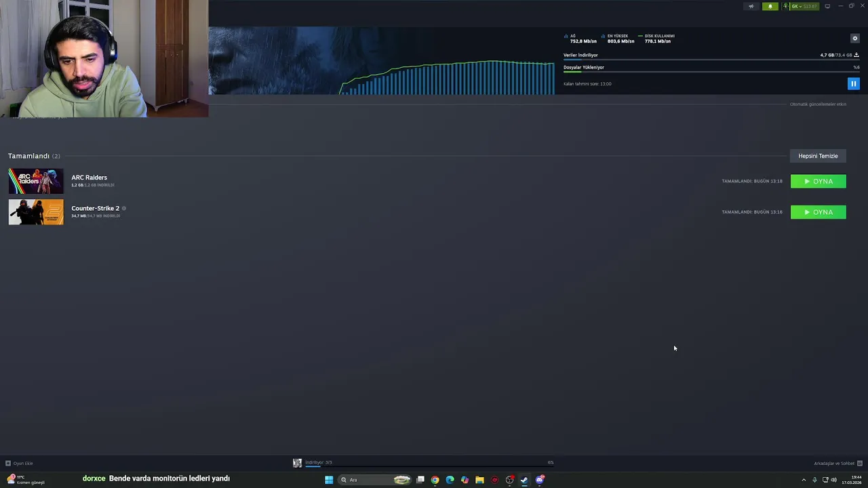The height and width of the screenshot is (488, 868).
Task: Click Counter-Strike 2 completion time text
Action: [x=752, y=212]
